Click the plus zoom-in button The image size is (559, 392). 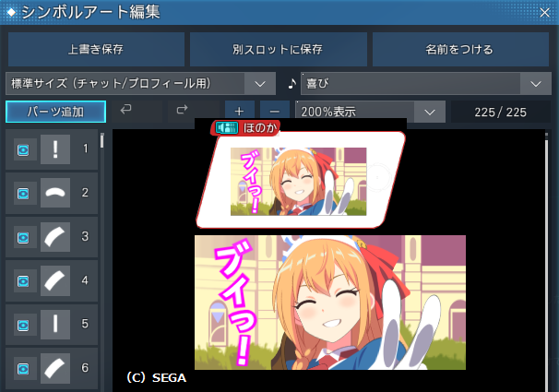coord(240,112)
